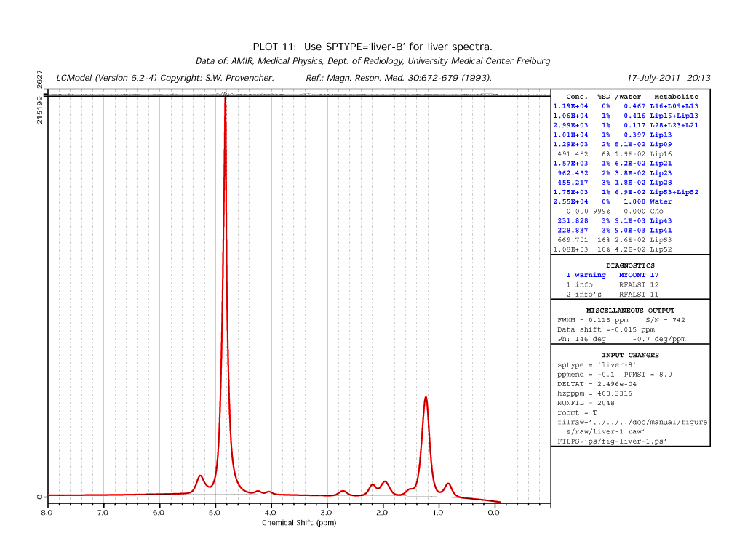Viewport: 745px width, 560px height.
Task: Click the 'Metabolite' column header
Action: (676, 97)
